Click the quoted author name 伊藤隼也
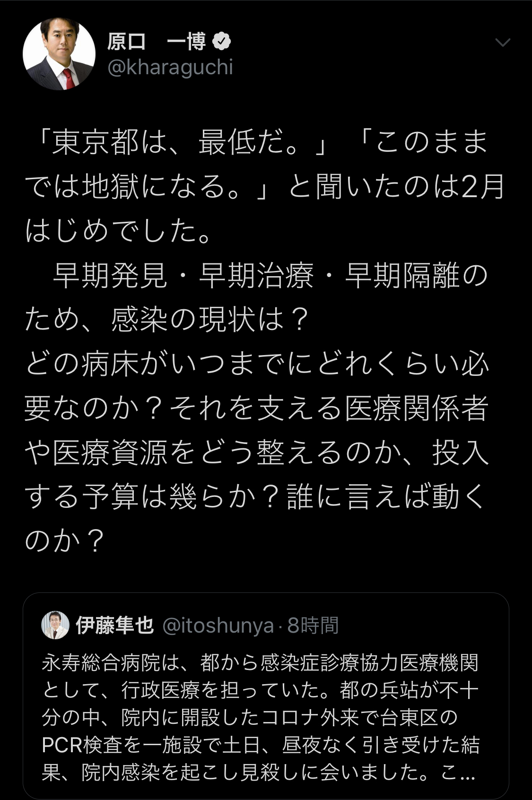The image size is (532, 800). [x=115, y=626]
